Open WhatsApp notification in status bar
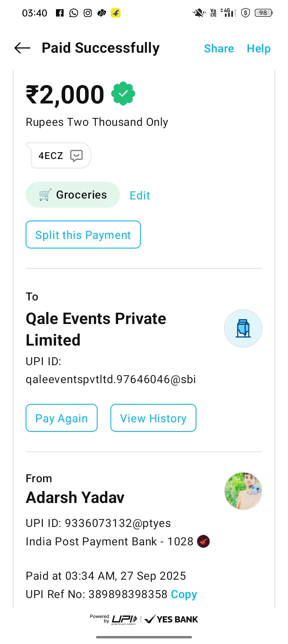Viewport: 288px width, 644px height. pos(74,13)
